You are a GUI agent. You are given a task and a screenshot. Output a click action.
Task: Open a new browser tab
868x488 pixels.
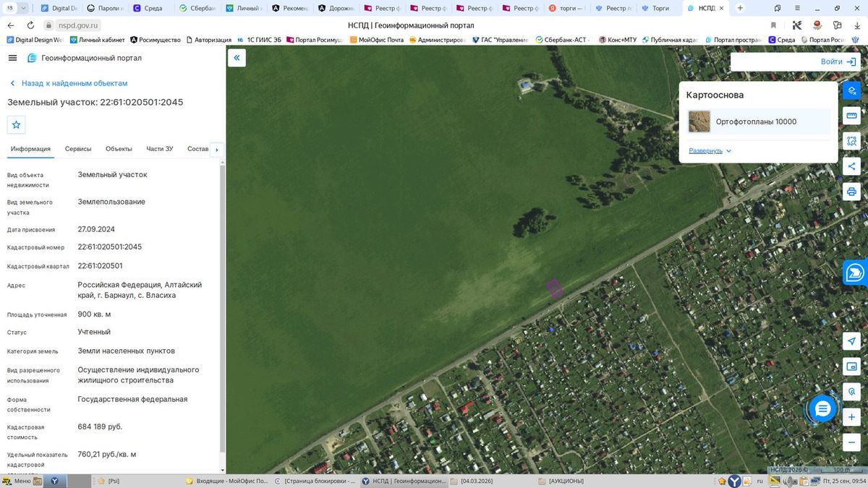click(x=740, y=8)
